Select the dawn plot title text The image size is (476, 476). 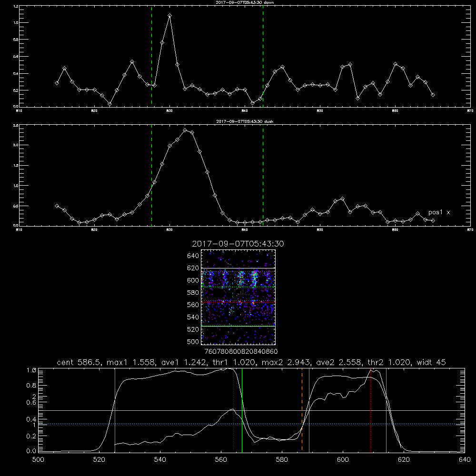245,2
